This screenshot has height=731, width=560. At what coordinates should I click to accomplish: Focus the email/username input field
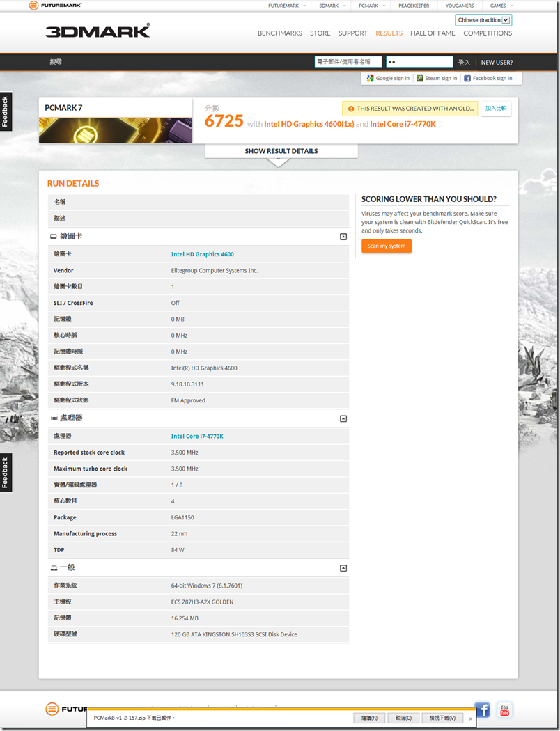348,61
